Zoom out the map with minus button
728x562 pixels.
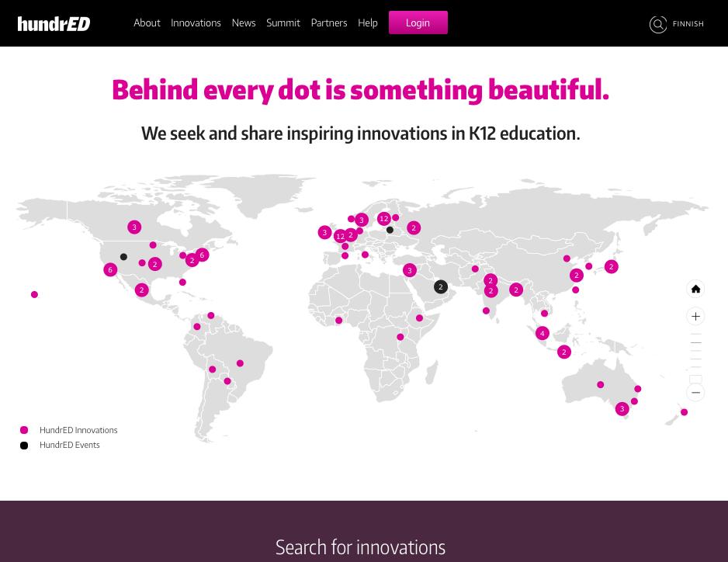pyautogui.click(x=695, y=393)
